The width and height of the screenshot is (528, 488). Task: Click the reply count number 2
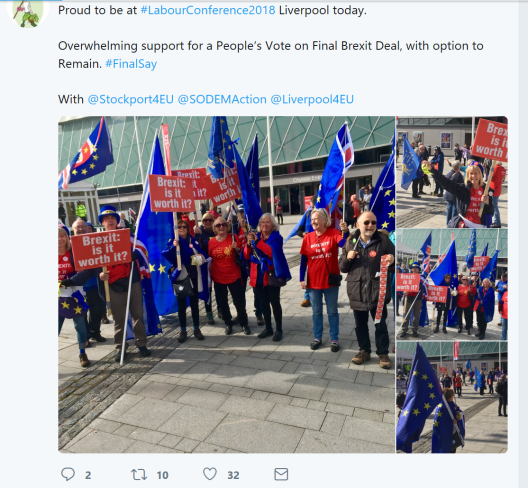point(88,475)
